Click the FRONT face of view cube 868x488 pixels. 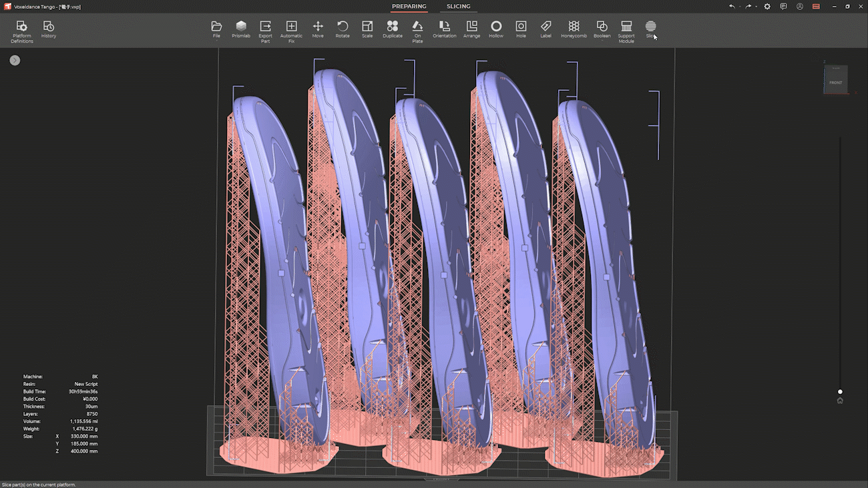coord(835,81)
